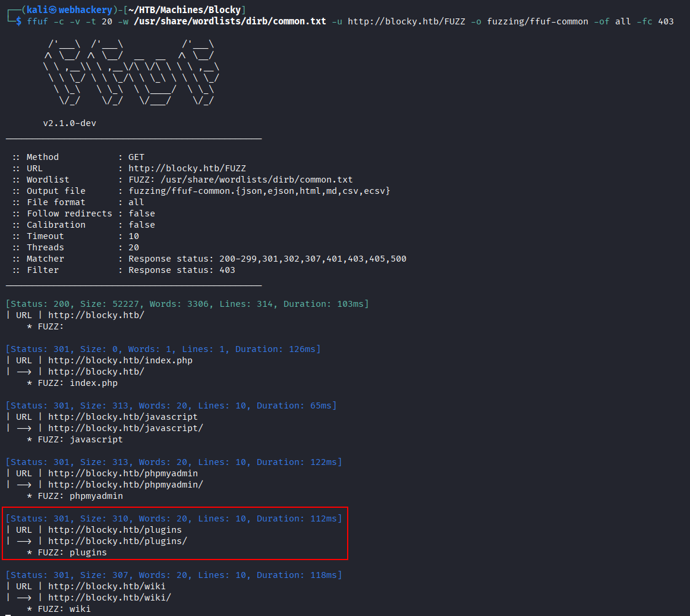Viewport: 690px width, 616px height.
Task: Click the Status 200 result header line
Action: pyautogui.click(x=187, y=304)
